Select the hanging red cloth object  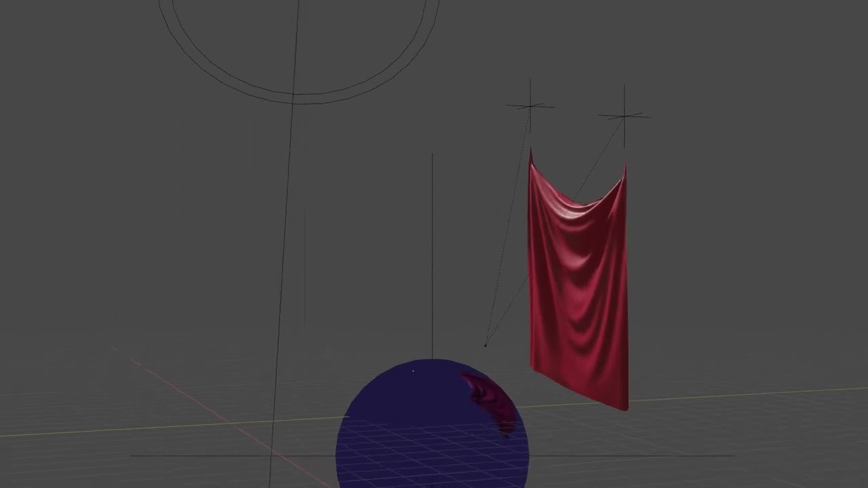pos(578,291)
